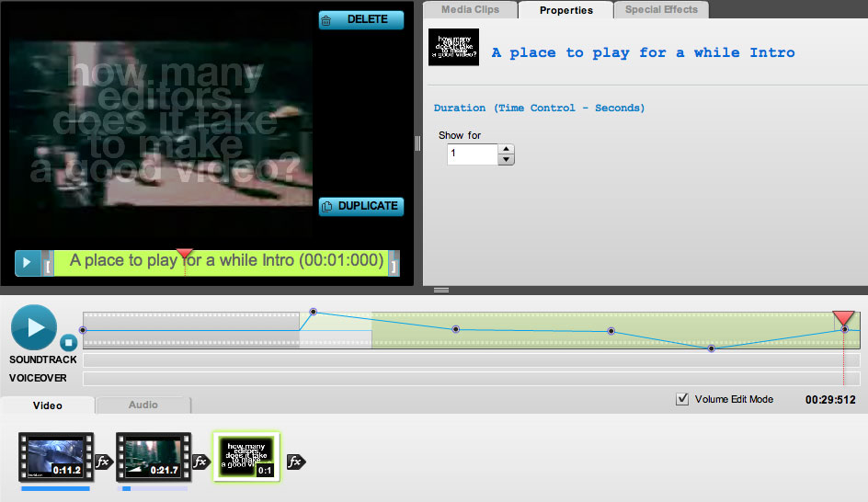Click the fx icon after second clip

[200, 462]
